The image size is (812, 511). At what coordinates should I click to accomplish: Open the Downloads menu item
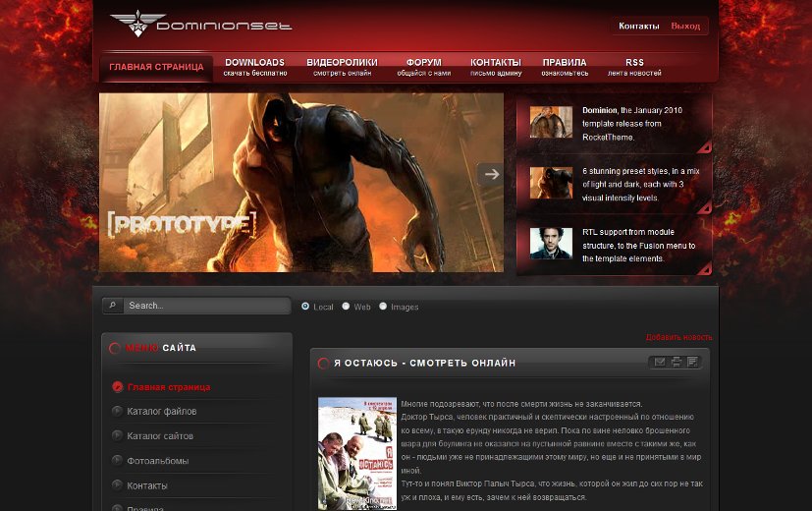point(254,67)
